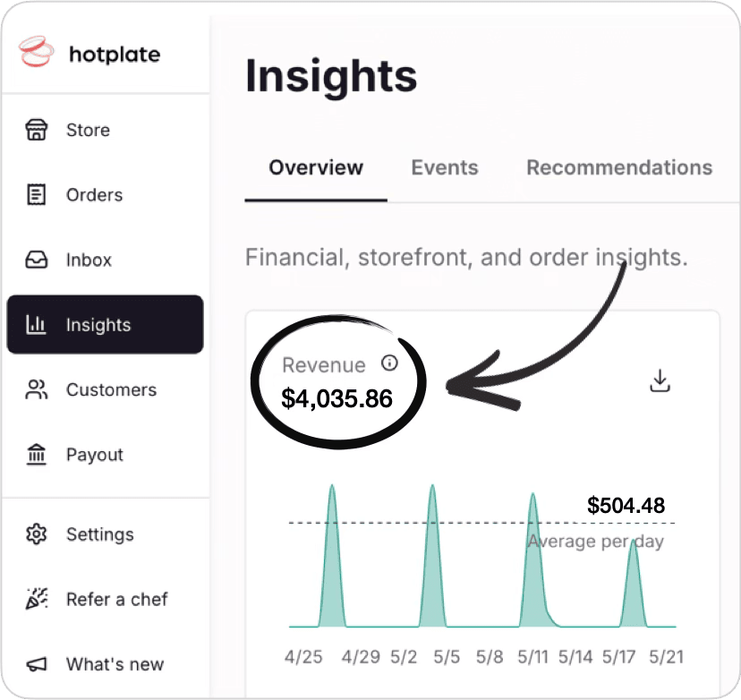Click the Store shop icon
Screen dimensions: 741x700
(x=36, y=130)
